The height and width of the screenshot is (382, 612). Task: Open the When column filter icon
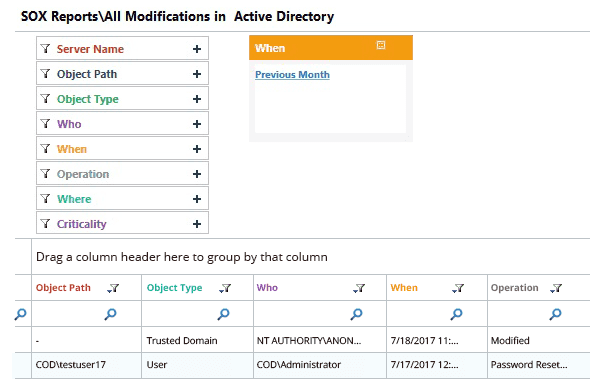tap(458, 288)
